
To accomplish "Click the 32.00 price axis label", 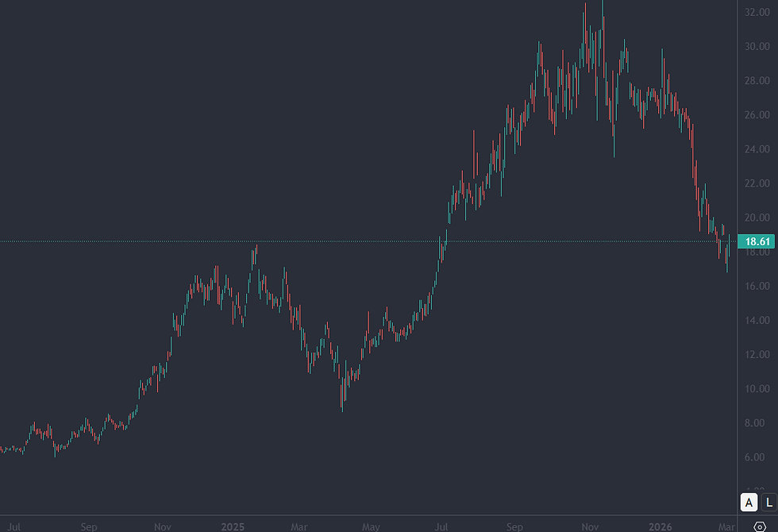I will 757,12.
